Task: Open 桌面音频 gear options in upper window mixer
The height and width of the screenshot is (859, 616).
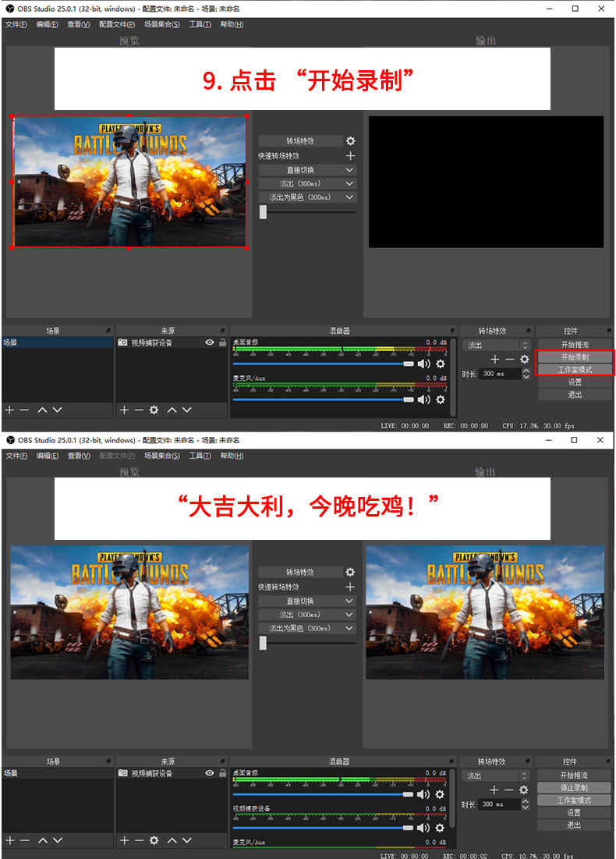Action: (441, 364)
